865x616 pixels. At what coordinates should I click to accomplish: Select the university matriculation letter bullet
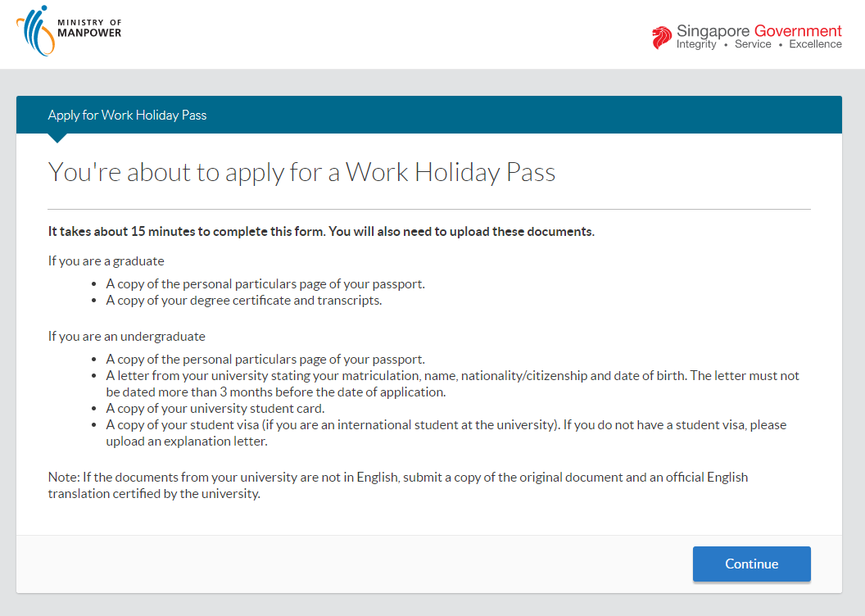pos(451,383)
